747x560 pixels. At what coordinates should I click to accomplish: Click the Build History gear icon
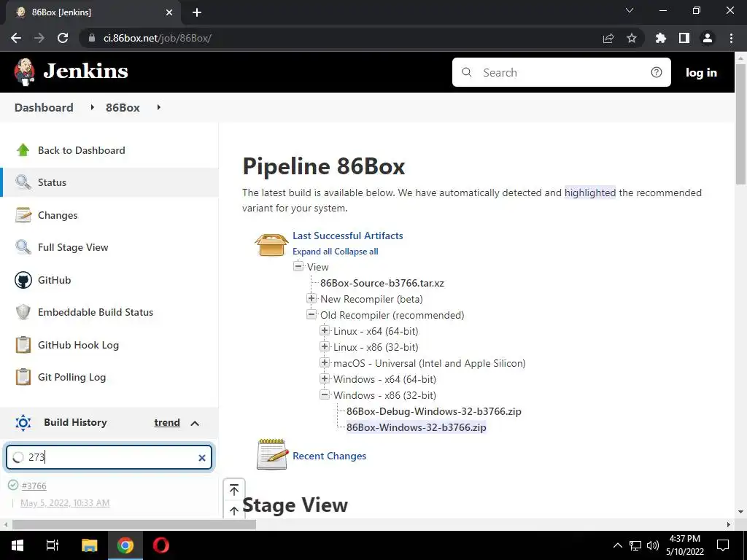[23, 422]
